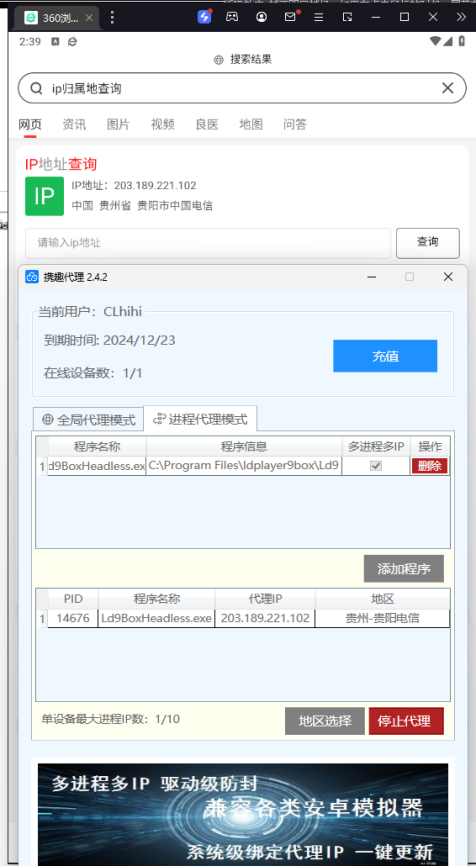Open the mail envelope icon
Screen dimensions: 476x866
click(290, 17)
